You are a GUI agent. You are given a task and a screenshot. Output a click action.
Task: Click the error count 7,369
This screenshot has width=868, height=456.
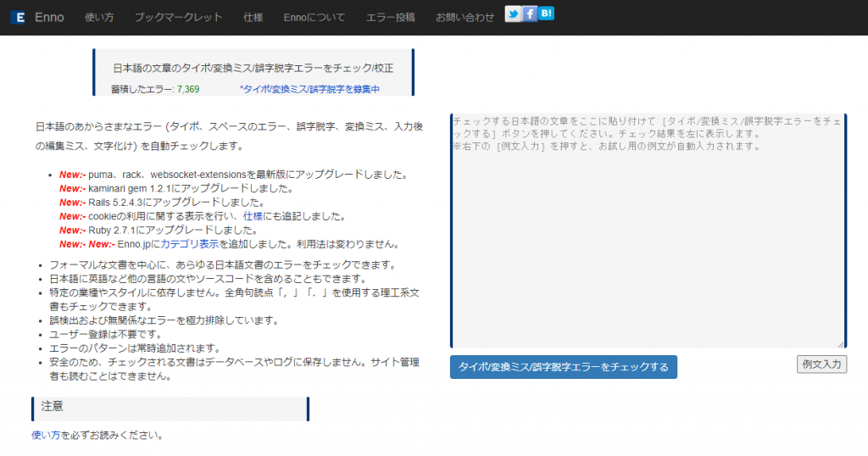[188, 89]
